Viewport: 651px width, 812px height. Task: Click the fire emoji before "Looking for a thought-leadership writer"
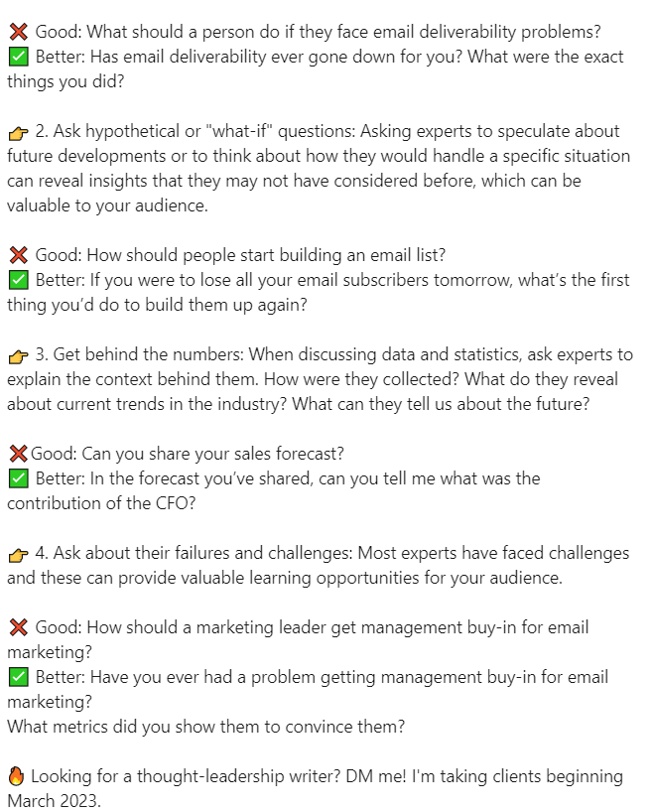pos(16,776)
